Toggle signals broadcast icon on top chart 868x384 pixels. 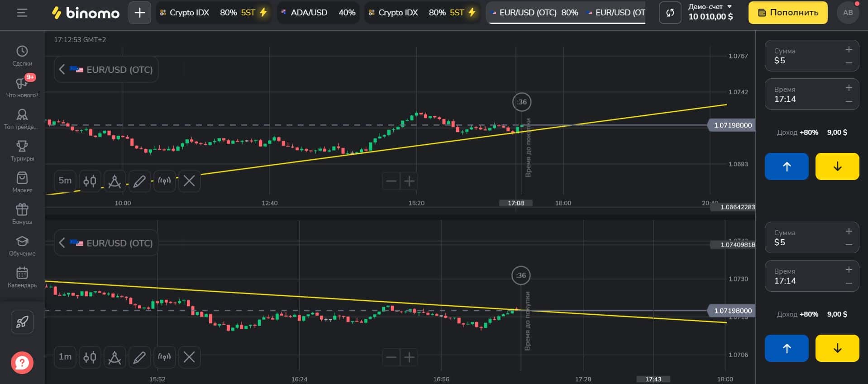click(x=164, y=181)
